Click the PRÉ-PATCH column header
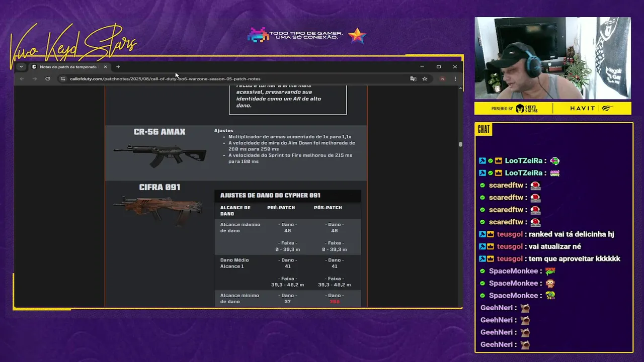644x362 pixels. pos(281,208)
